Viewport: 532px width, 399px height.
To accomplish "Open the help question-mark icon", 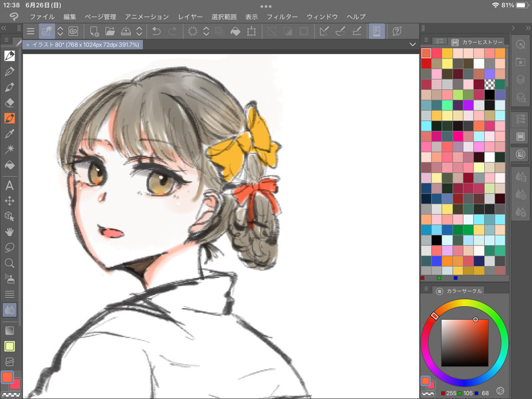I will [x=396, y=31].
